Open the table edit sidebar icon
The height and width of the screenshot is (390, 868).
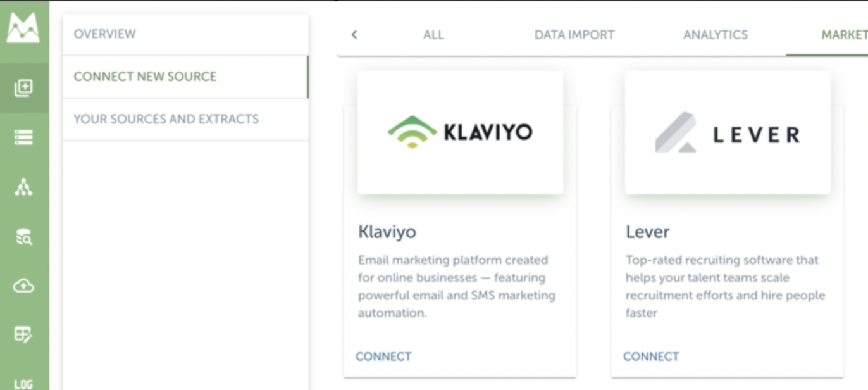(x=23, y=334)
